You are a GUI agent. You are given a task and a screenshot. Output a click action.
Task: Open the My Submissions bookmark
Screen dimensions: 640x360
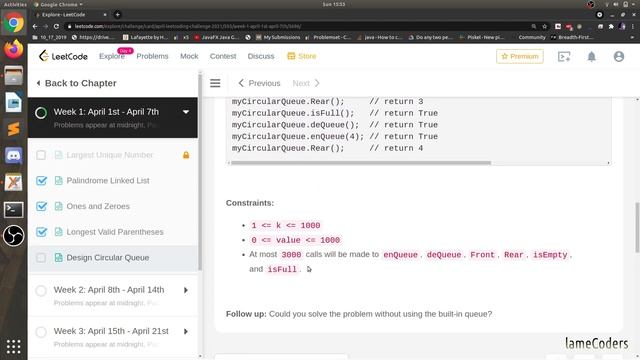point(278,37)
